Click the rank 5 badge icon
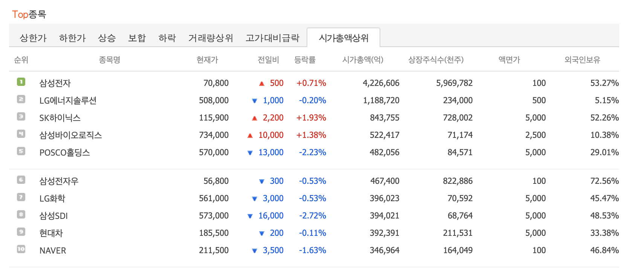The width and height of the screenshot is (644, 272). pyautogui.click(x=21, y=151)
